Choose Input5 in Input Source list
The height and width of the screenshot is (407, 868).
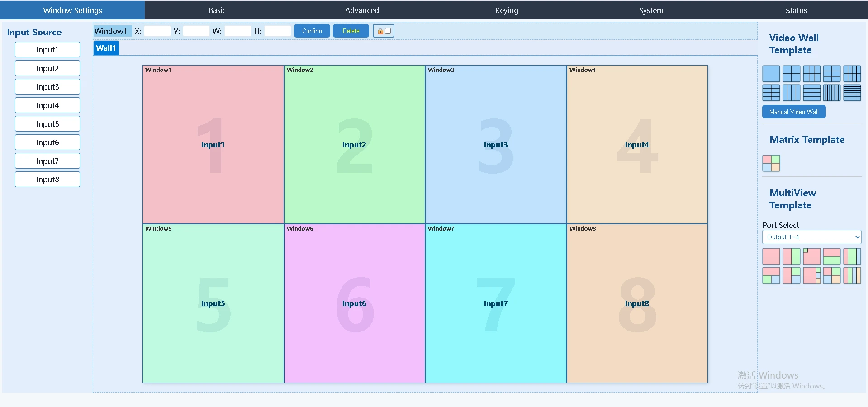click(47, 124)
